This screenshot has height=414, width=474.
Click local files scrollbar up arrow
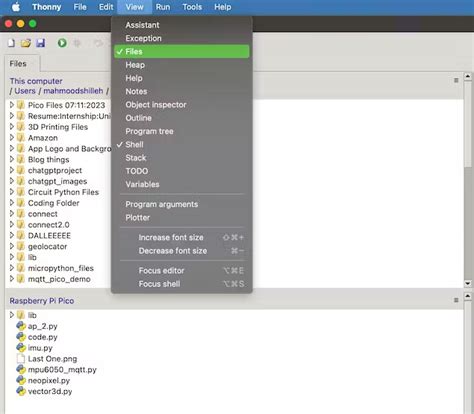tap(468, 77)
